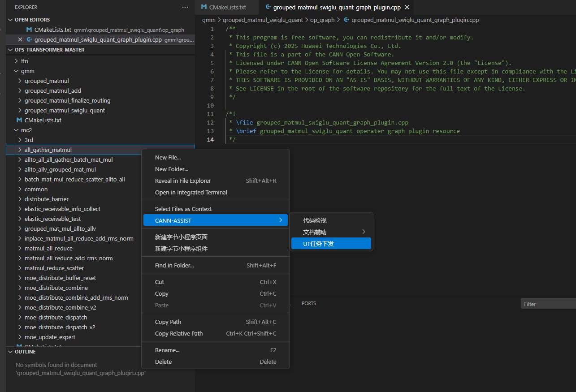Expand the 文档辅助 submenu arrow
The height and width of the screenshot is (392, 576).
pyautogui.click(x=364, y=232)
